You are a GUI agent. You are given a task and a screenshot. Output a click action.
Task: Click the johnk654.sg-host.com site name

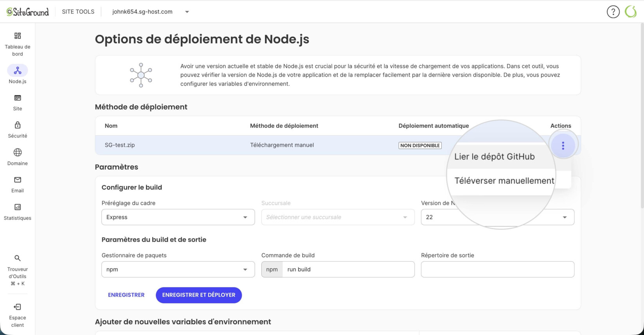tap(142, 12)
